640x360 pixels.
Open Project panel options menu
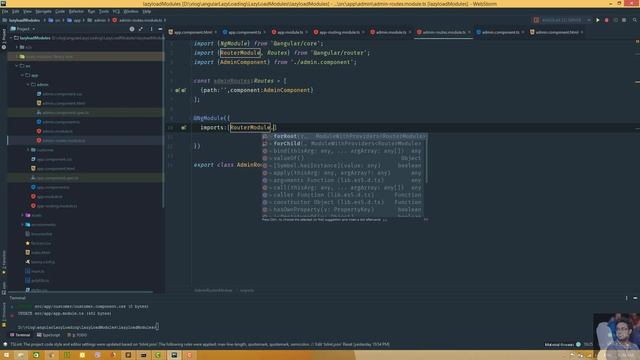(x=151, y=29)
